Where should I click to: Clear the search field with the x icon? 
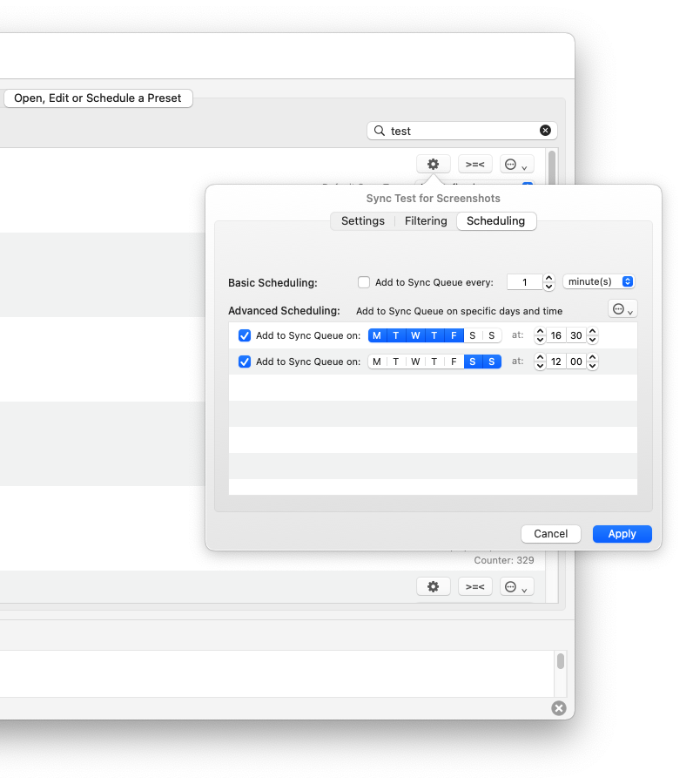click(545, 131)
